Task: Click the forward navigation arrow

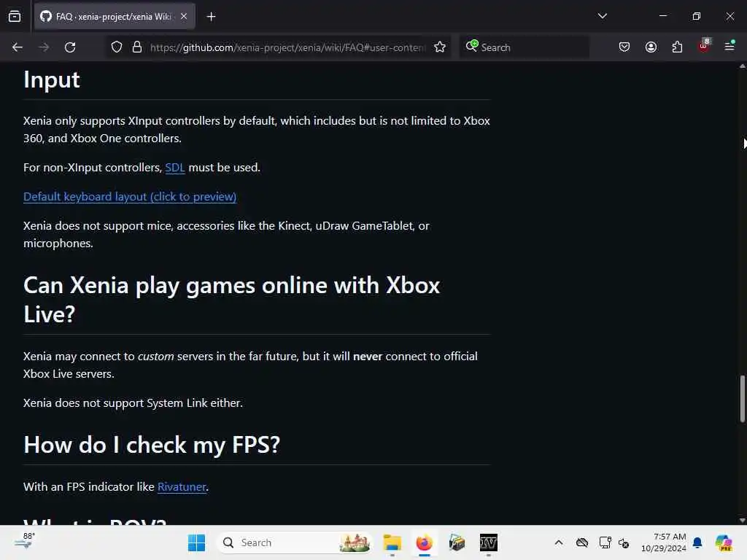Action: click(x=44, y=47)
